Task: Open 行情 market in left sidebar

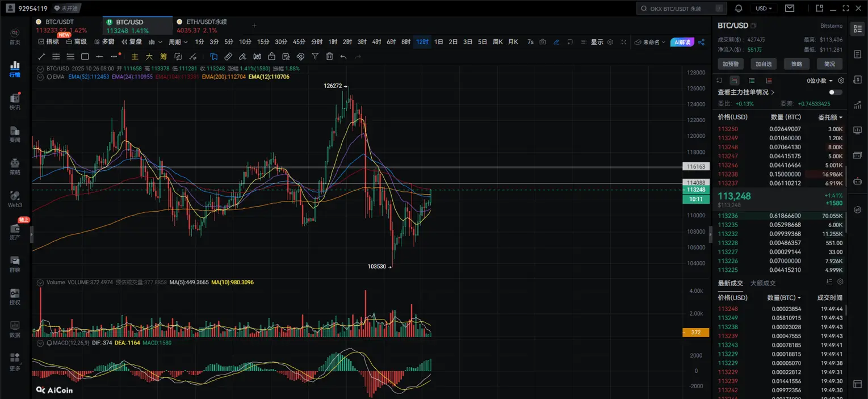Action: 15,69
